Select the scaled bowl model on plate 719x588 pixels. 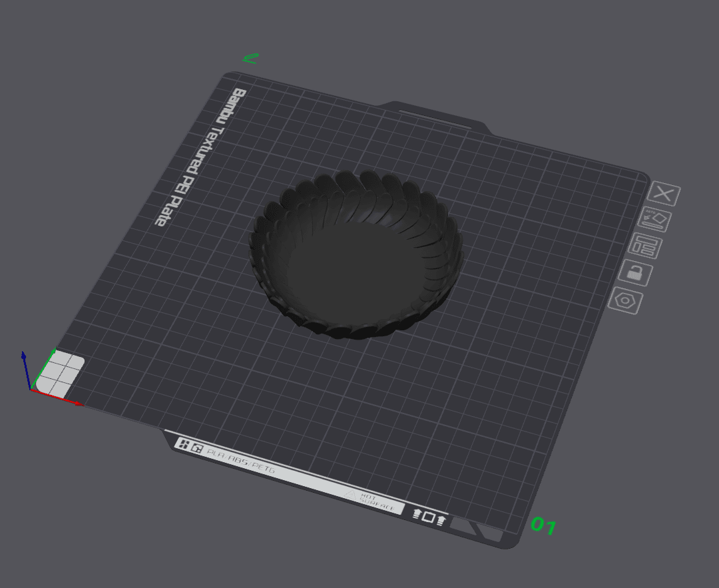click(356, 254)
